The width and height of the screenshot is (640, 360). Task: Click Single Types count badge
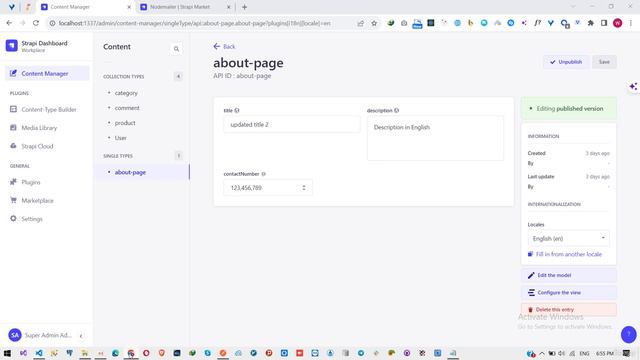pyautogui.click(x=178, y=156)
